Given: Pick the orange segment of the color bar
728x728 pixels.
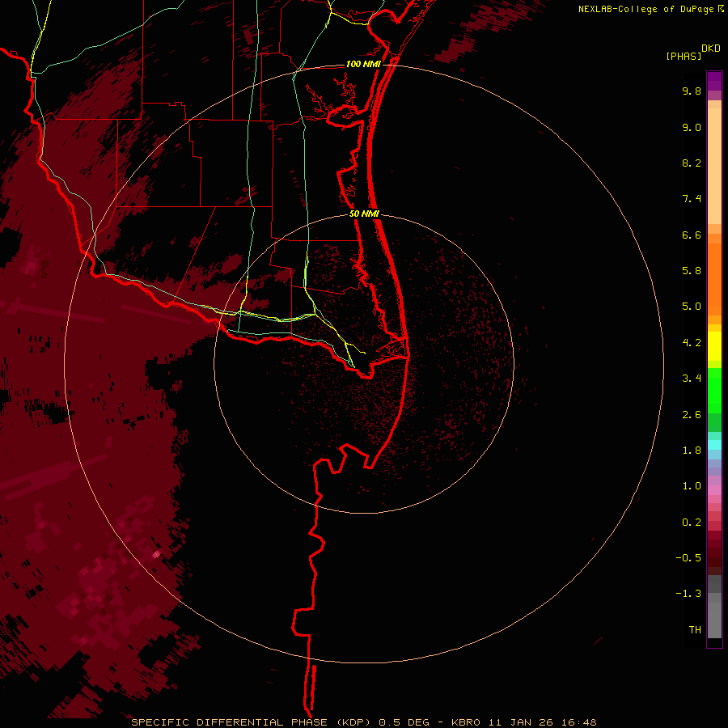Looking at the screenshot, I should tap(714, 279).
